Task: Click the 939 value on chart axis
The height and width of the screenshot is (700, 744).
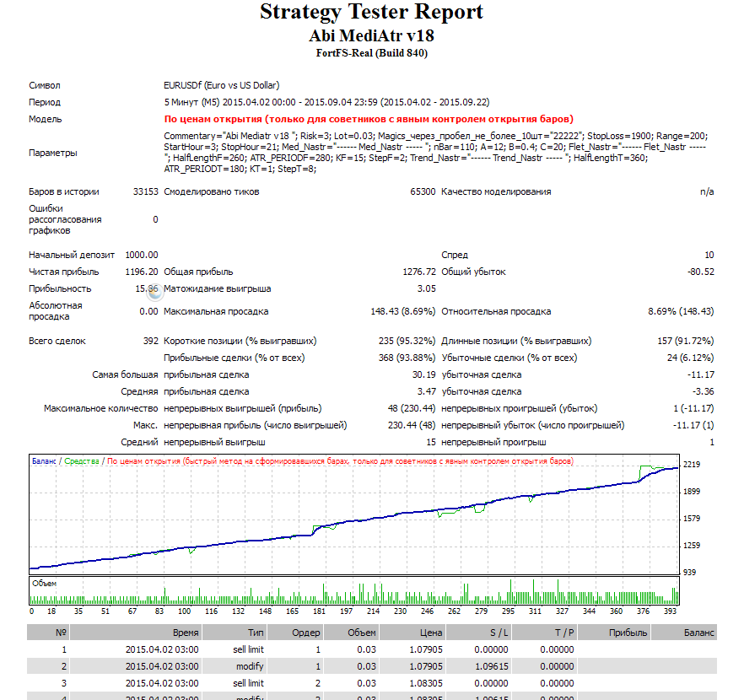Action: (x=689, y=573)
